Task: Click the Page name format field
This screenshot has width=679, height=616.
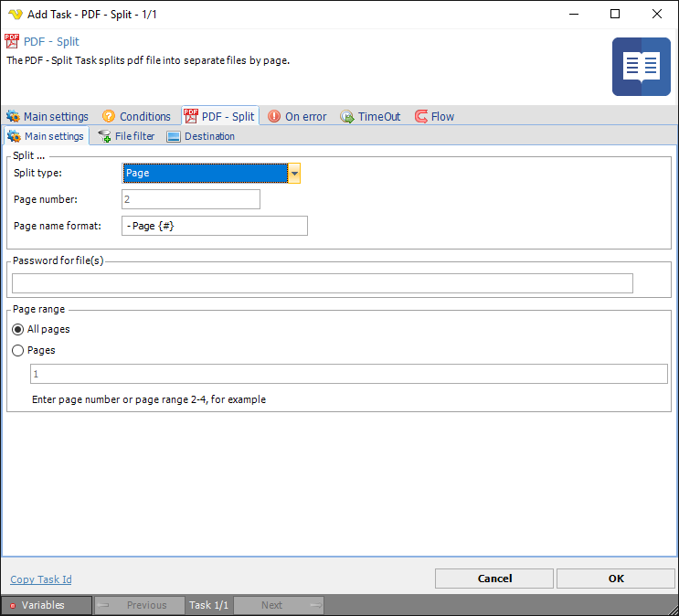Action: pyautogui.click(x=215, y=226)
